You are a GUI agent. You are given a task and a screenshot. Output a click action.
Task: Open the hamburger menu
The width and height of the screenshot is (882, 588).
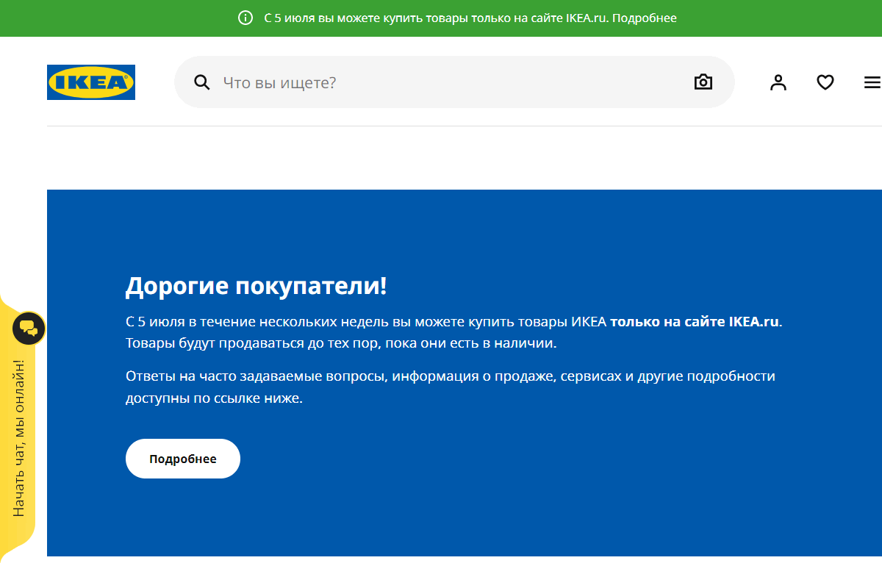[872, 82]
